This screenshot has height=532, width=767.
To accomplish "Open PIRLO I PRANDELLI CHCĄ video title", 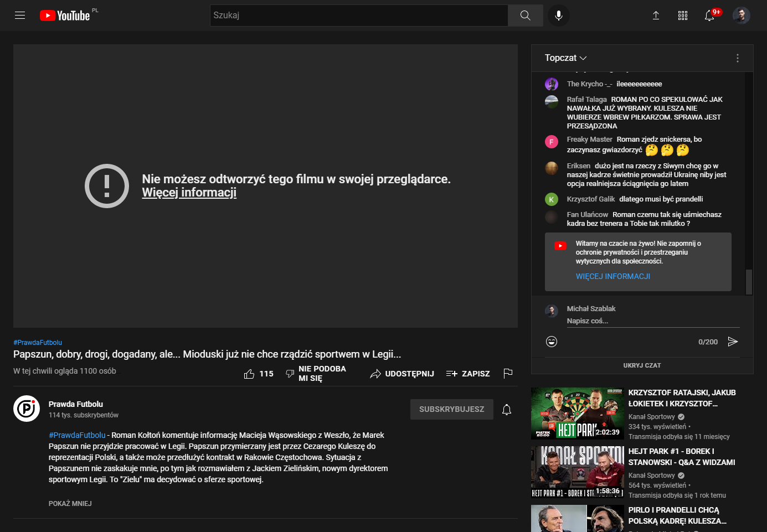I will [677, 515].
